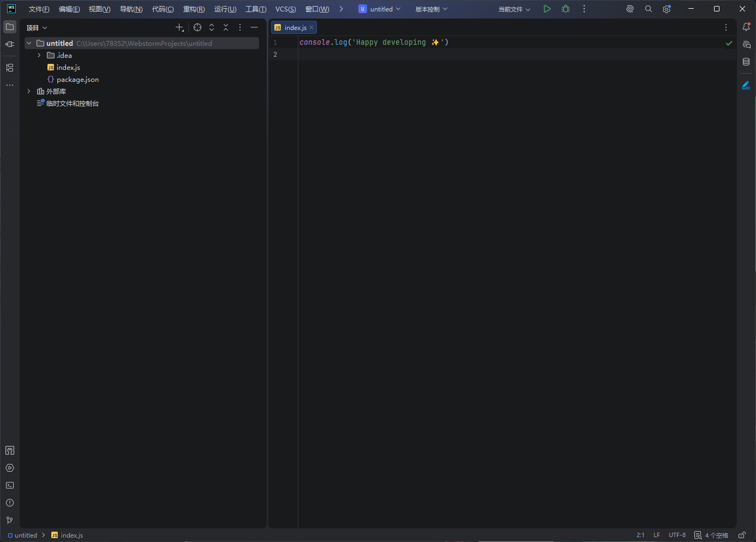The image size is (756, 542).
Task: Open the Structure tool window
Action: tap(10, 68)
